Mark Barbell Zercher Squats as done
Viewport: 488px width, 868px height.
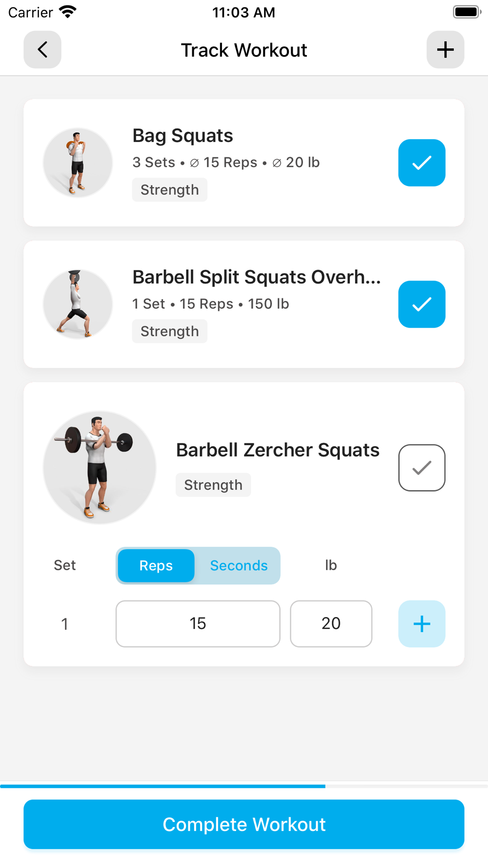pyautogui.click(x=422, y=468)
